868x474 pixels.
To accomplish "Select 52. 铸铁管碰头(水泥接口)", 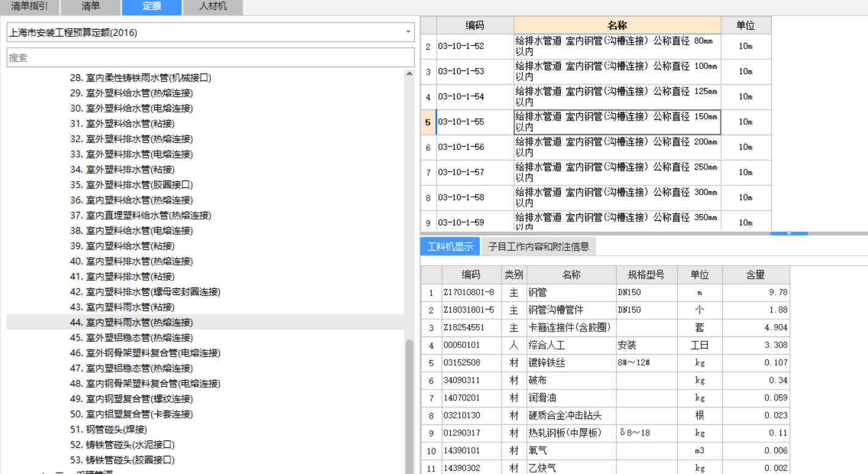I will pyautogui.click(x=122, y=445).
